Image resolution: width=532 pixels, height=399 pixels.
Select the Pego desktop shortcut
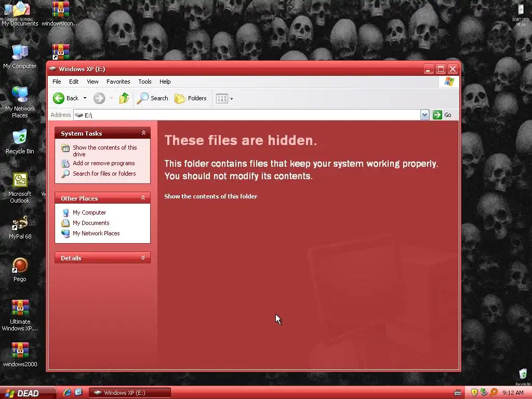coord(20,270)
